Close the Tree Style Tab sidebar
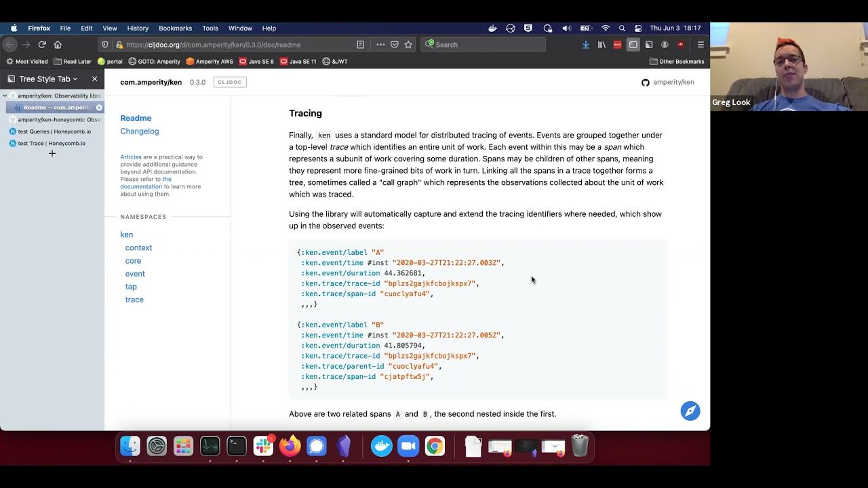Viewport: 868px width, 488px height. click(94, 79)
